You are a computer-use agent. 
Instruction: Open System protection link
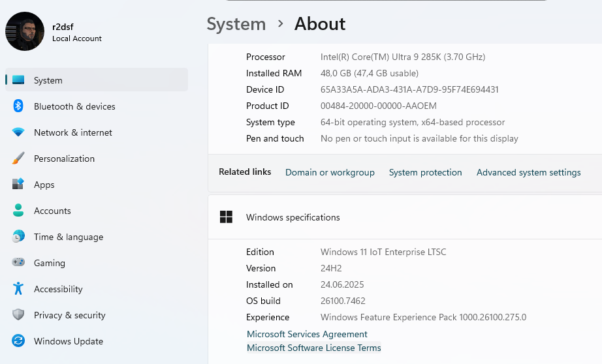coord(425,172)
